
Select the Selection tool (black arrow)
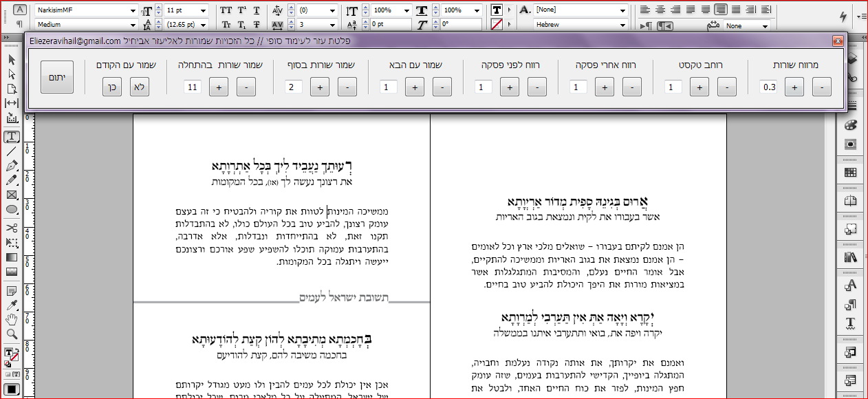point(12,60)
